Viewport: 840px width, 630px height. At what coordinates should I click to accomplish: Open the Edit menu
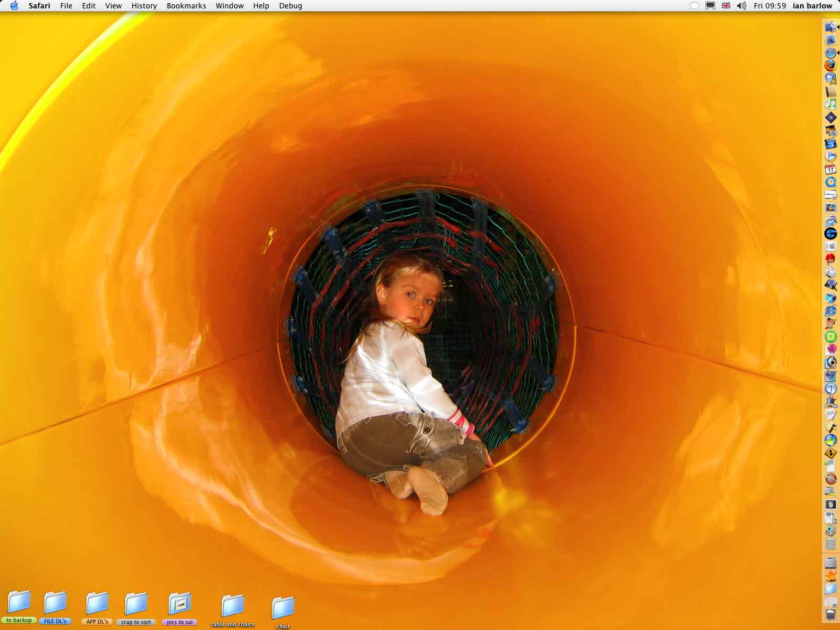pos(89,6)
